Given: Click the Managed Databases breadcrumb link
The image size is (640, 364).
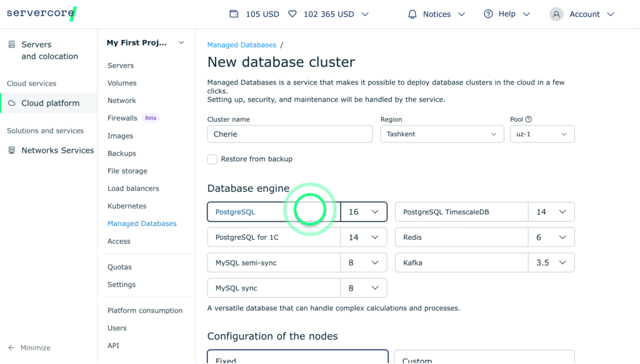Looking at the screenshot, I should (x=241, y=44).
